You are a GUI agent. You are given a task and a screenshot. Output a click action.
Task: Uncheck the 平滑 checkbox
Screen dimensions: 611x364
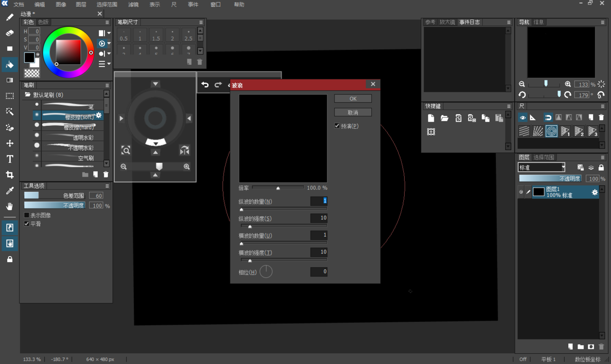(27, 223)
